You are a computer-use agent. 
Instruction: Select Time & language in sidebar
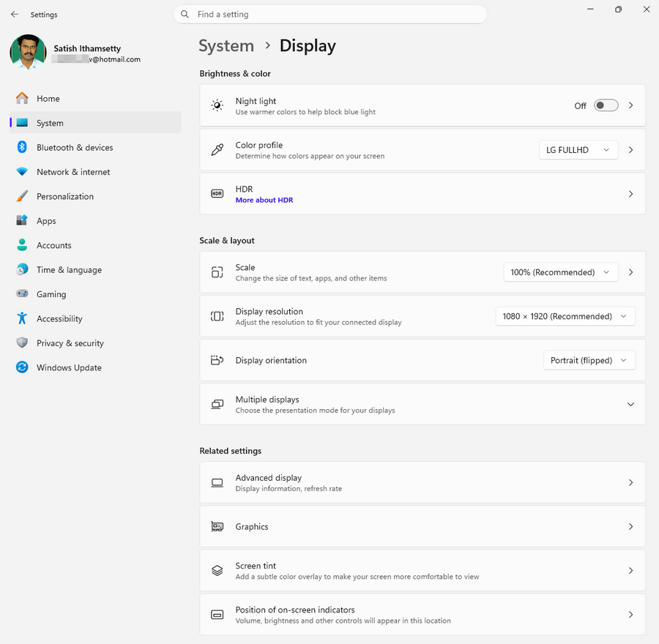(x=95, y=270)
